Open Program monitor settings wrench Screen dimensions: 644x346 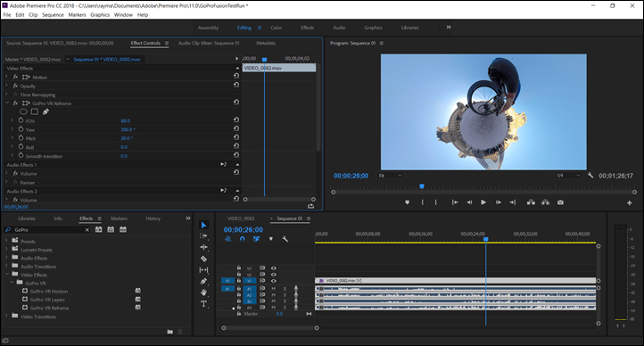590,176
